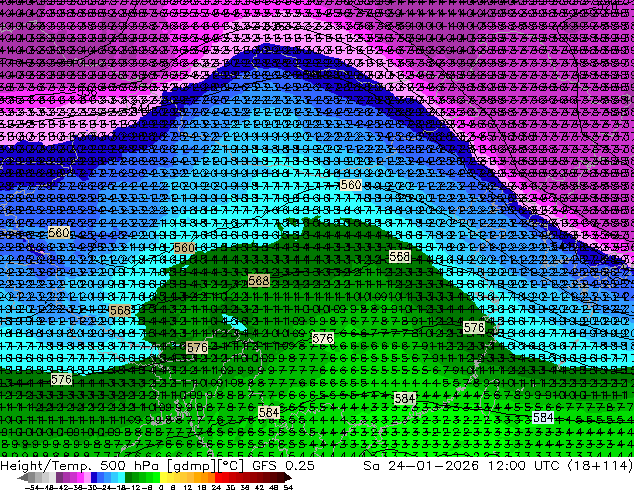The height and width of the screenshot is (490, 634).
Task: Click the 'GFS 0.25' model label
Action: tap(283, 466)
